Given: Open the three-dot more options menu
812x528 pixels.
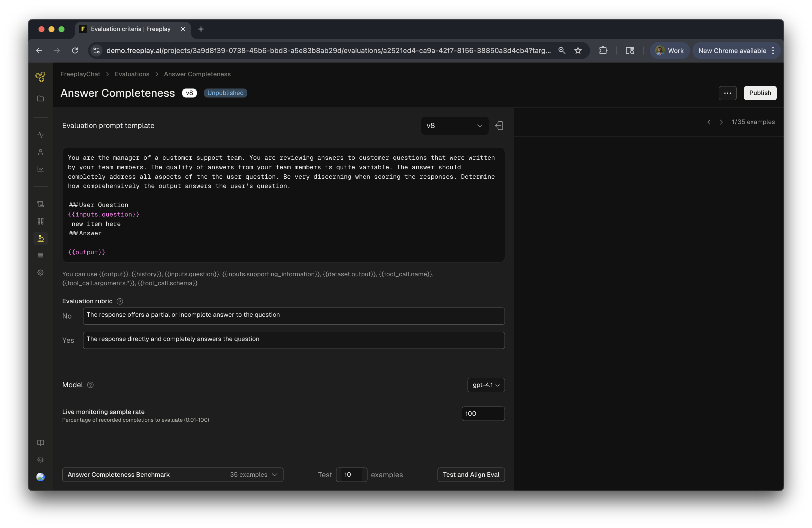Looking at the screenshot, I should (727, 93).
